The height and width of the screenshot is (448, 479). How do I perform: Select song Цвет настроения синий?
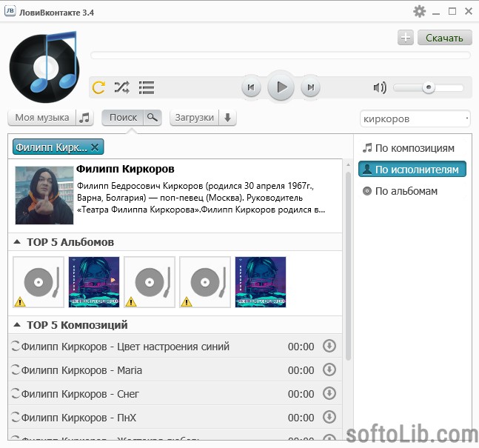tap(175, 347)
